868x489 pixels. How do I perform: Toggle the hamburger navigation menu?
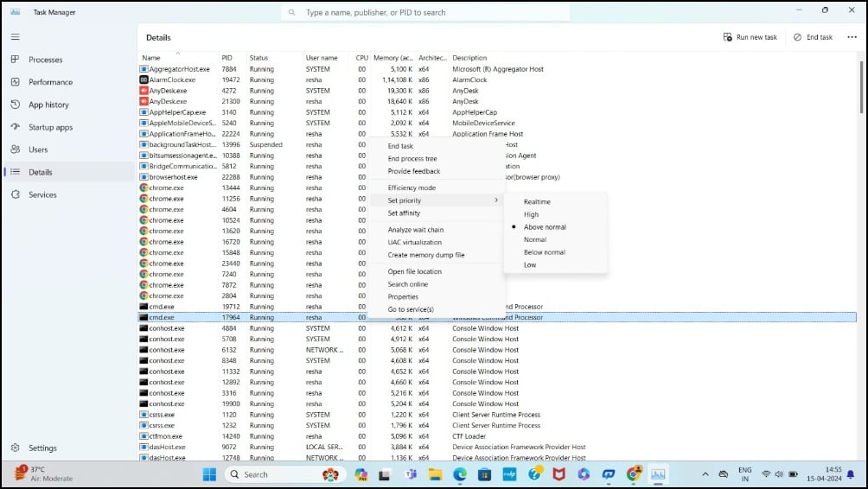tap(15, 37)
